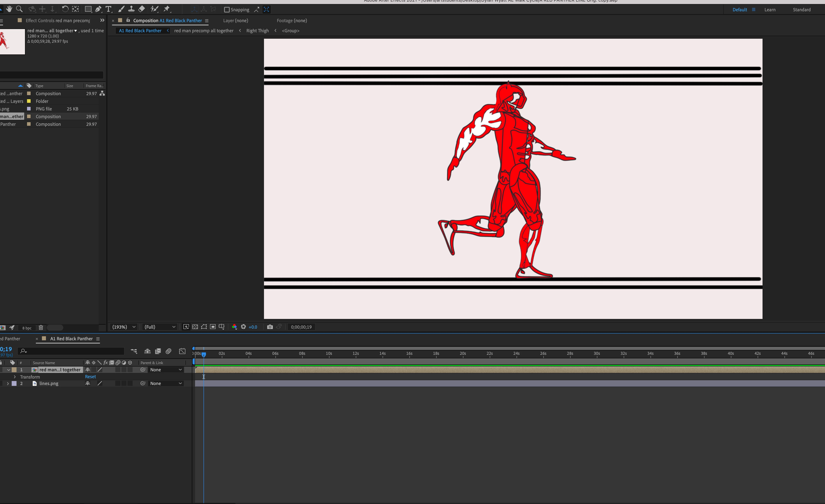Expand the Transform property group
Screen dimensions: 825x504
pos(15,377)
